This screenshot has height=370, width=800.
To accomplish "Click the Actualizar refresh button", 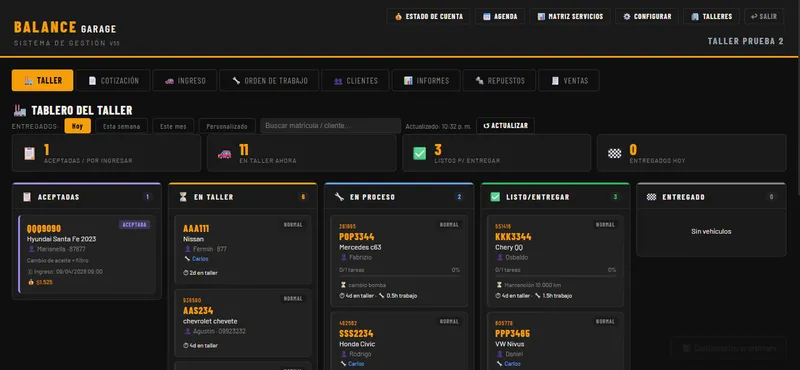I will click(x=506, y=126).
